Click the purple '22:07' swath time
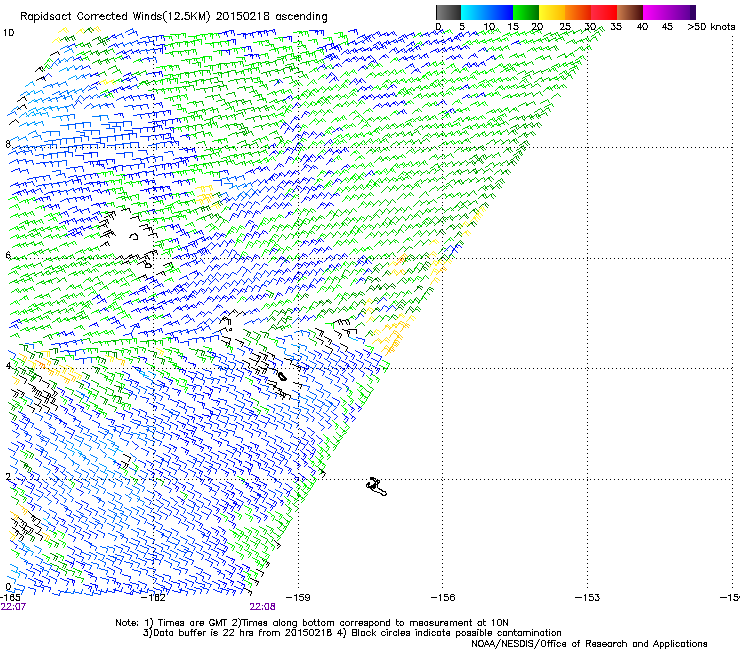Viewport: 740px width, 650px height. click(13, 607)
